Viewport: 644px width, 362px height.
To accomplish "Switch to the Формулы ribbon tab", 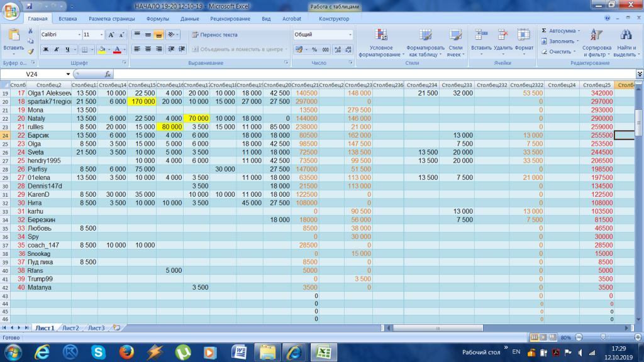I will [157, 19].
